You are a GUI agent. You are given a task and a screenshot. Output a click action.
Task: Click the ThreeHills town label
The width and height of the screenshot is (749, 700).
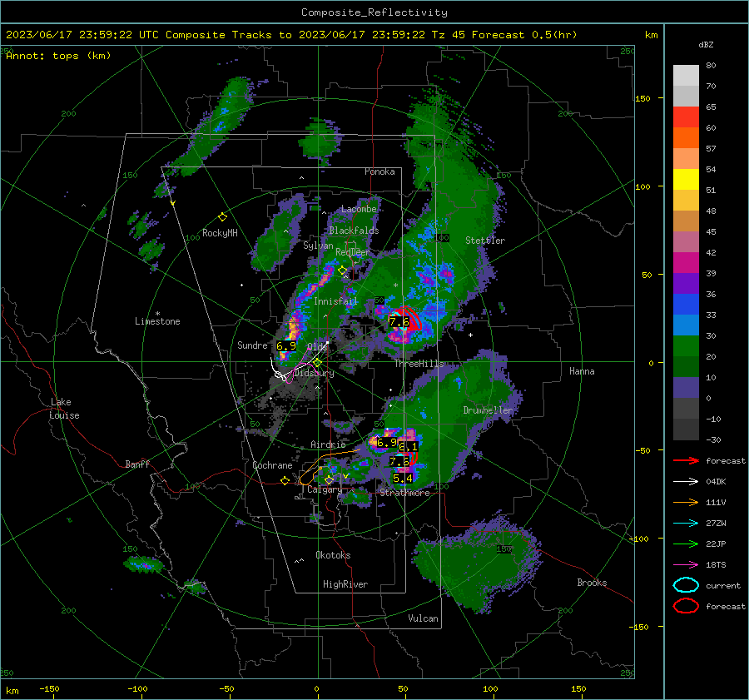[419, 364]
